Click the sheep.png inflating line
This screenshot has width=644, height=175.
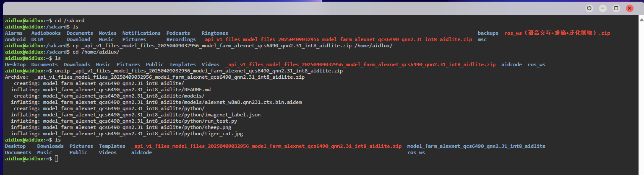point(121,127)
